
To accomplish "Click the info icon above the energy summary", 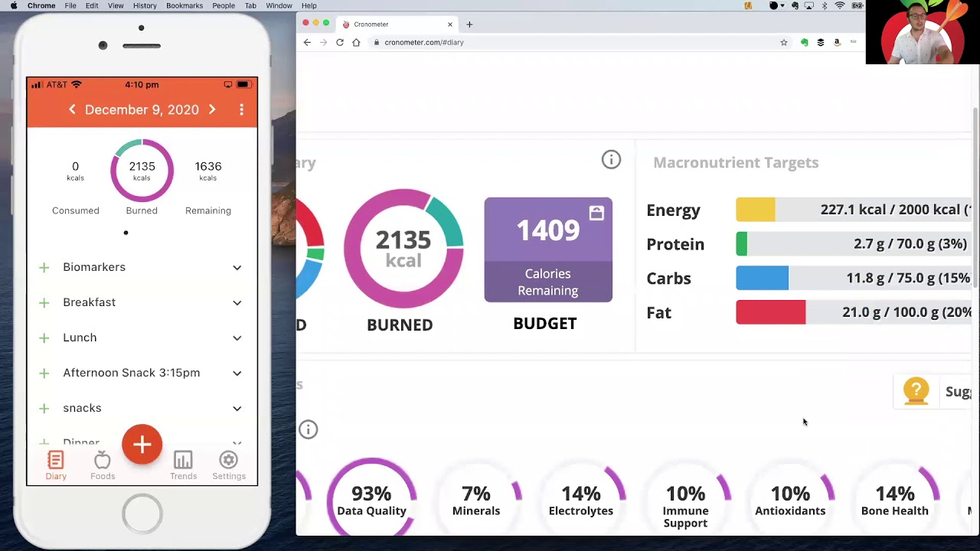I will (x=611, y=159).
